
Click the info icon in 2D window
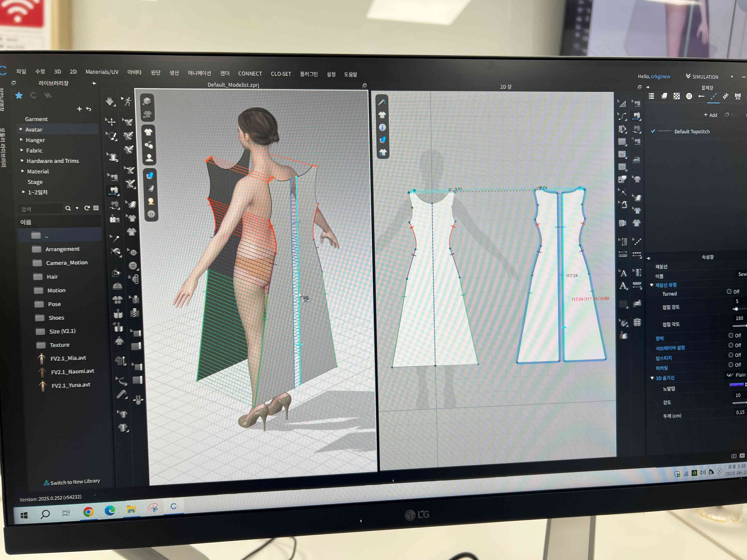click(x=382, y=128)
